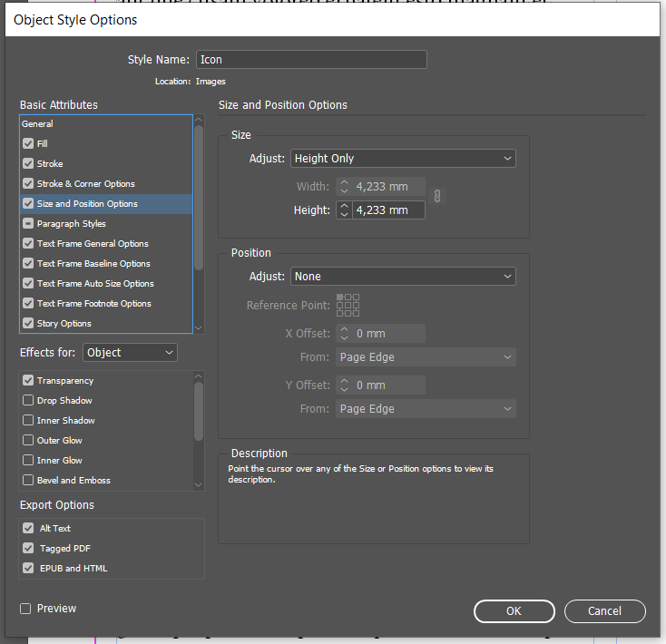Click effects list scroll down arrow
Image resolution: width=666 pixels, height=644 pixels.
pyautogui.click(x=199, y=484)
